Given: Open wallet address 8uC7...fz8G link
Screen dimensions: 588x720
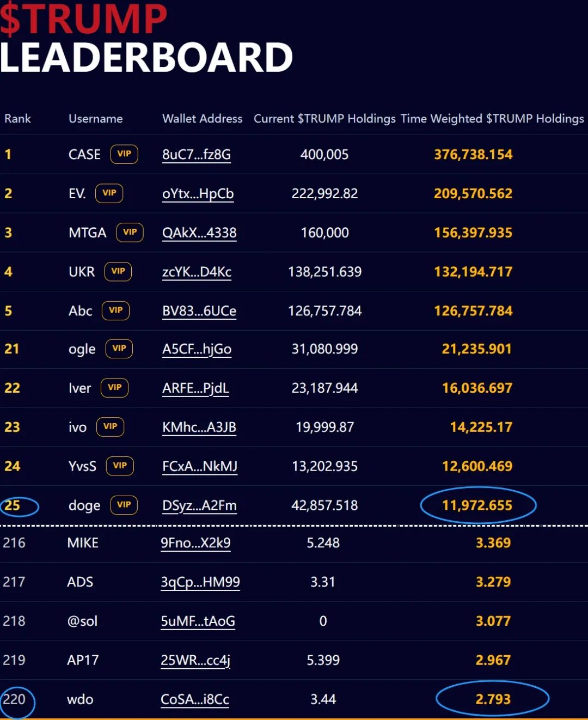Looking at the screenshot, I should (197, 155).
